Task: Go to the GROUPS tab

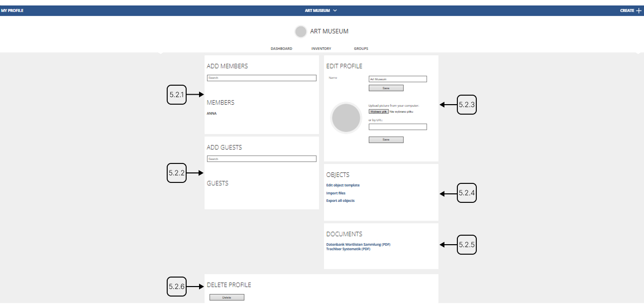Action: point(361,49)
